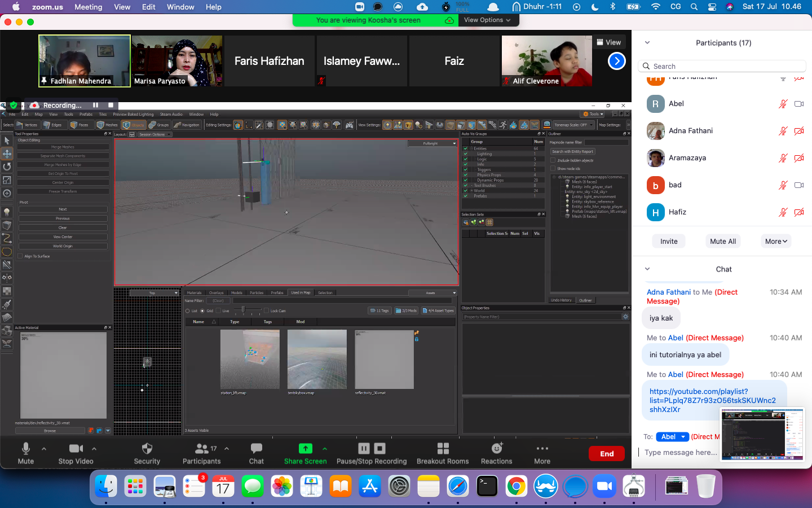Select the Polygon tool
This screenshot has width=812, height=508.
coord(7,252)
